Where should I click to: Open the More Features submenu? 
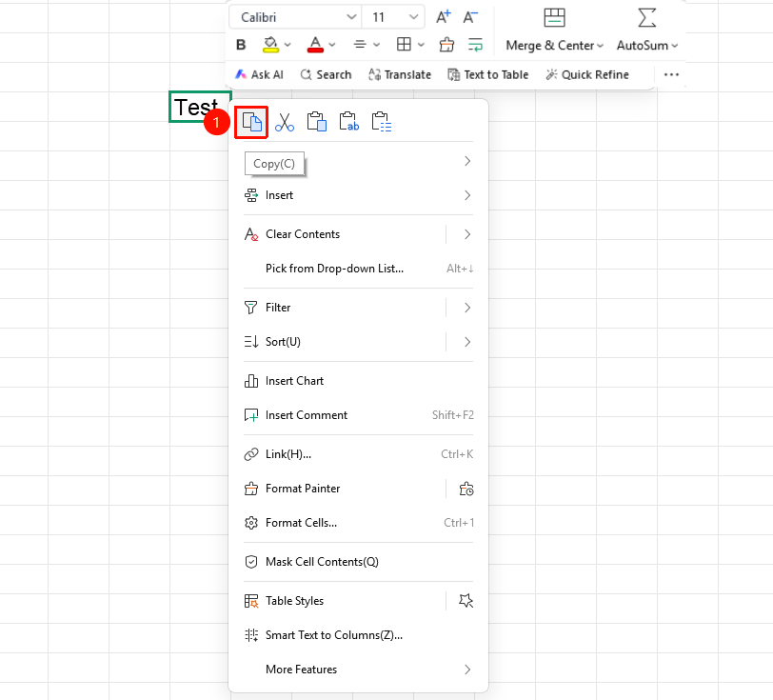358,670
